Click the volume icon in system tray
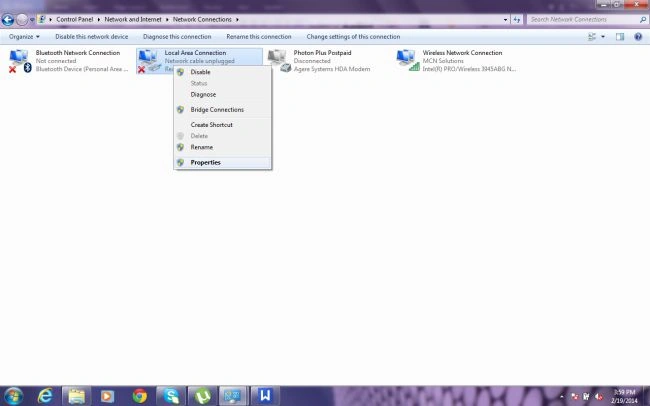 [599, 397]
